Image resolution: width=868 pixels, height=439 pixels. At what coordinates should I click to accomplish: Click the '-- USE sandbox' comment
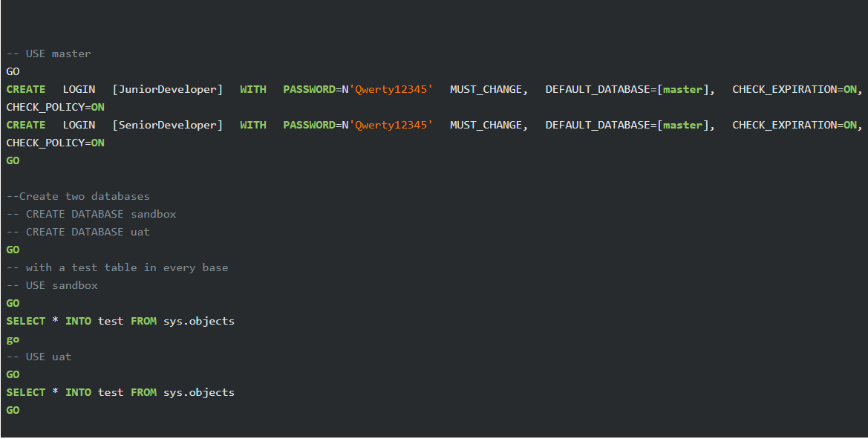pos(52,284)
